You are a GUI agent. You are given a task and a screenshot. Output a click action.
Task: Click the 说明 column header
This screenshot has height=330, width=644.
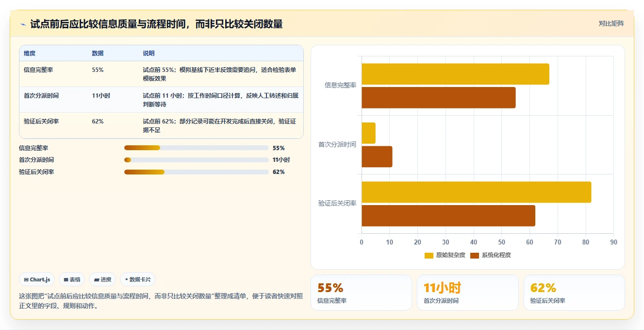click(149, 53)
